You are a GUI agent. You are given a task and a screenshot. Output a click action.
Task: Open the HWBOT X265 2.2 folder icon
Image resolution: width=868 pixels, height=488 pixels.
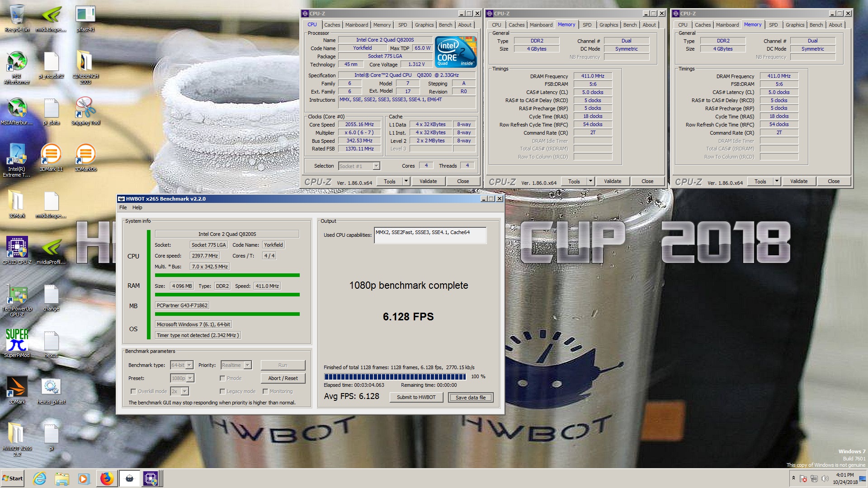[17, 439]
